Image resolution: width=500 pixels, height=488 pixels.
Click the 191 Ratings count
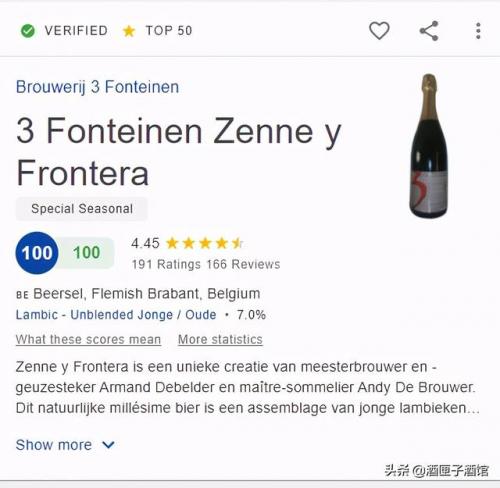tap(166, 264)
